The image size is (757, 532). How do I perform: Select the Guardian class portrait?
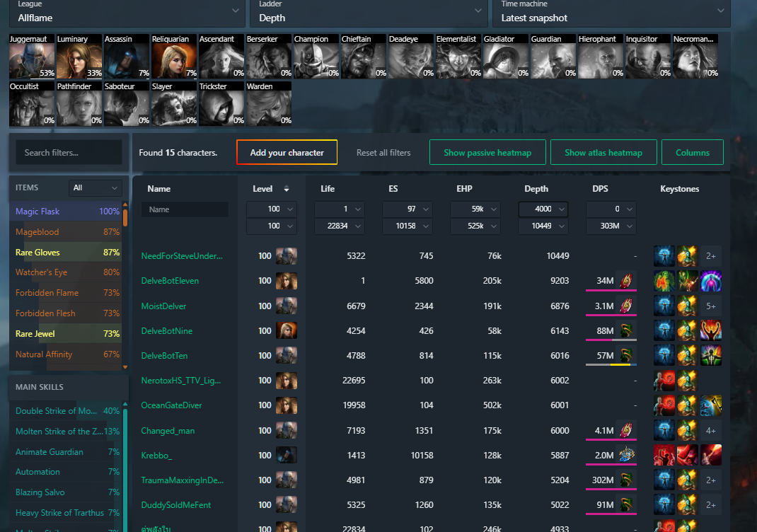[553, 56]
